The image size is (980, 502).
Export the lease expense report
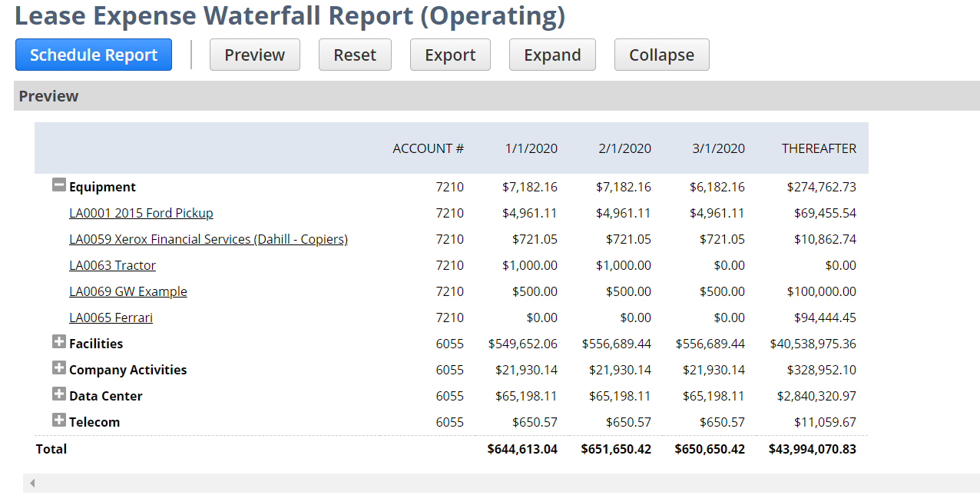tap(450, 55)
